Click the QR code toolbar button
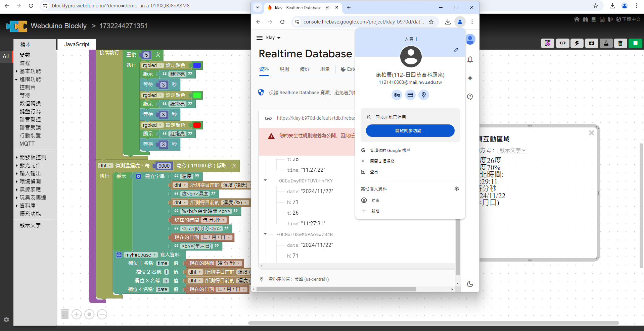This screenshot has width=644, height=331. (x=548, y=43)
